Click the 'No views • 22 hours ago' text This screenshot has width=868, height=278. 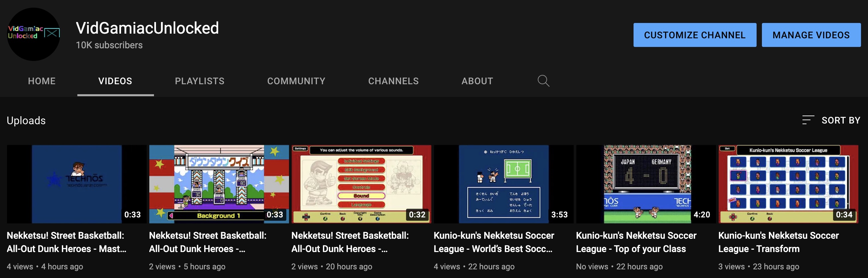[619, 267]
